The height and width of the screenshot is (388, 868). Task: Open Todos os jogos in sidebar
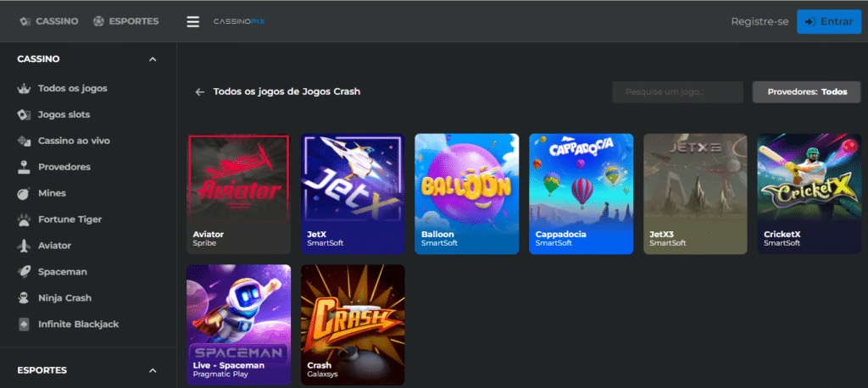(x=73, y=89)
